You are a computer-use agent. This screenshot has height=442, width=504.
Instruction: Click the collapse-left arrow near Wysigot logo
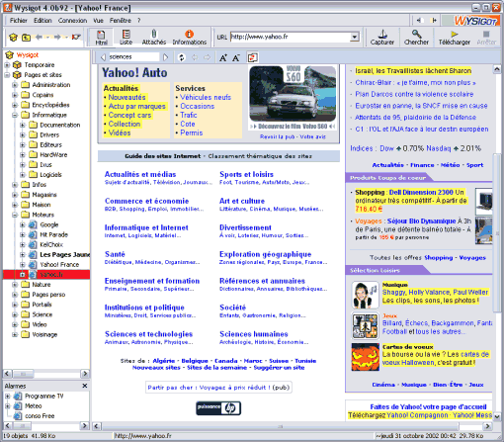(x=419, y=21)
